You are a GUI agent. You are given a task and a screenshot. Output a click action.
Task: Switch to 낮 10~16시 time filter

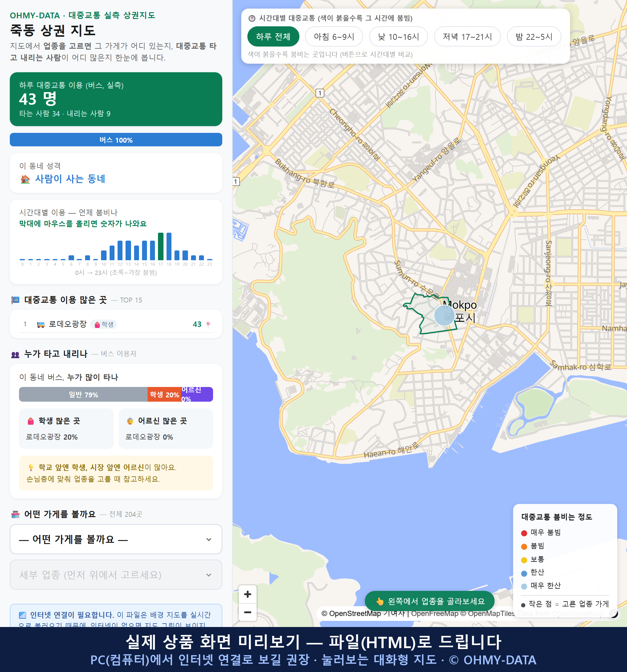398,36
